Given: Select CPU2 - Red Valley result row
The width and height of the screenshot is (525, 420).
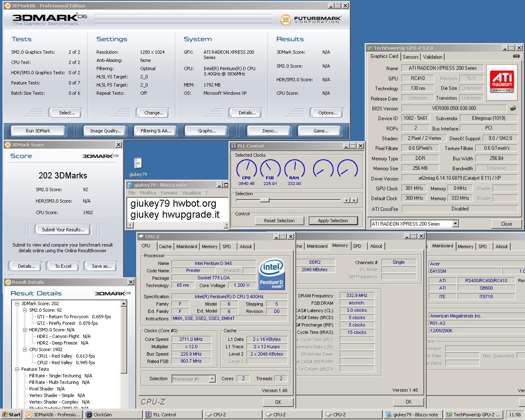Looking at the screenshot, I should pyautogui.click(x=66, y=363).
